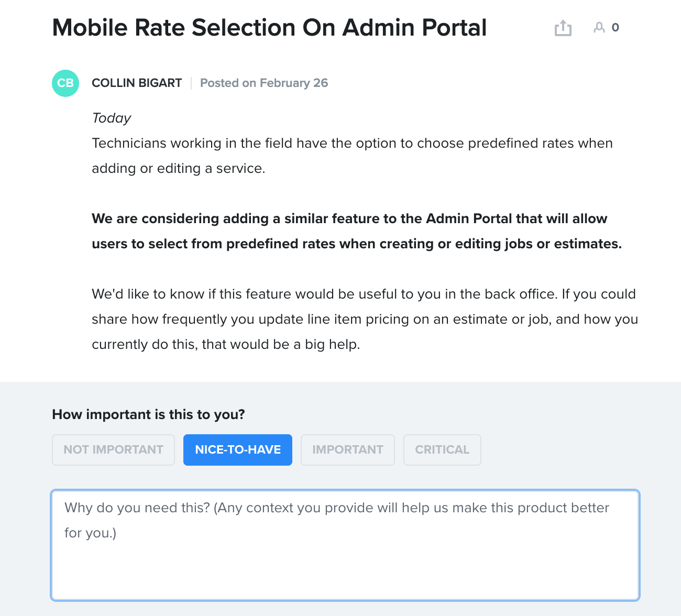
Task: Select the NOT IMPORTANT rating option
Action: tap(113, 449)
